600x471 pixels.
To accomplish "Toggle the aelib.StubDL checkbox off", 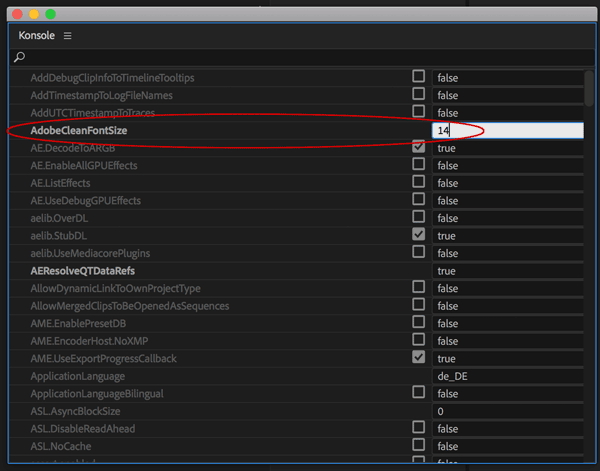I will click(418, 235).
